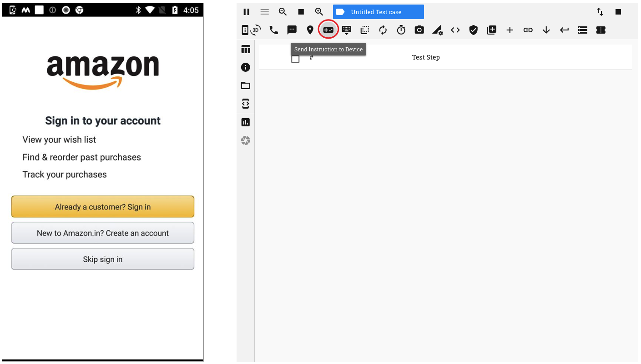Click the code brackets icon in toolbar

(455, 30)
